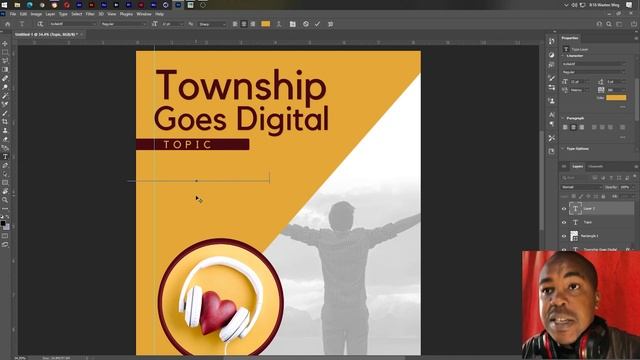Lock all attributes of selected layer
This screenshot has height=360, width=640.
click(604, 196)
